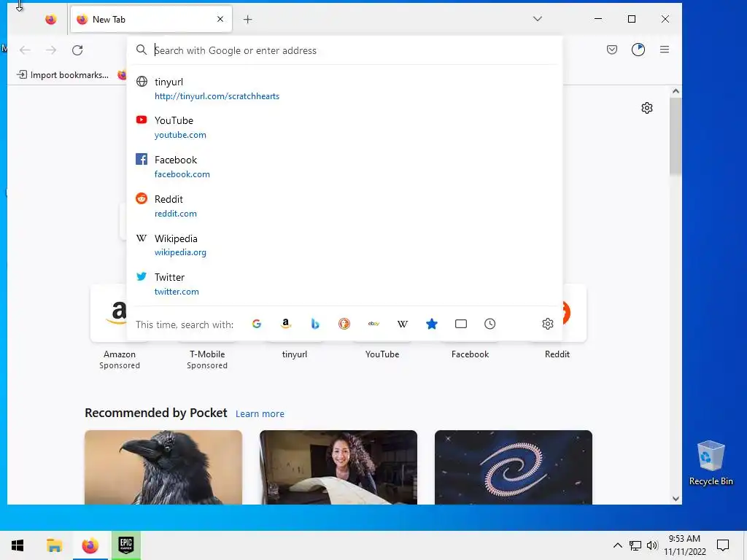Open the Save to Pocket icon
747x560 pixels.
click(612, 50)
